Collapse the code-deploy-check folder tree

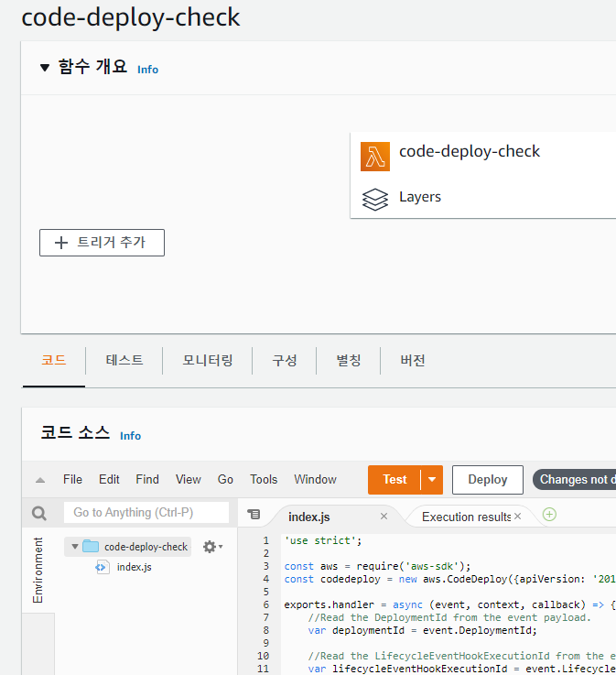[75, 547]
